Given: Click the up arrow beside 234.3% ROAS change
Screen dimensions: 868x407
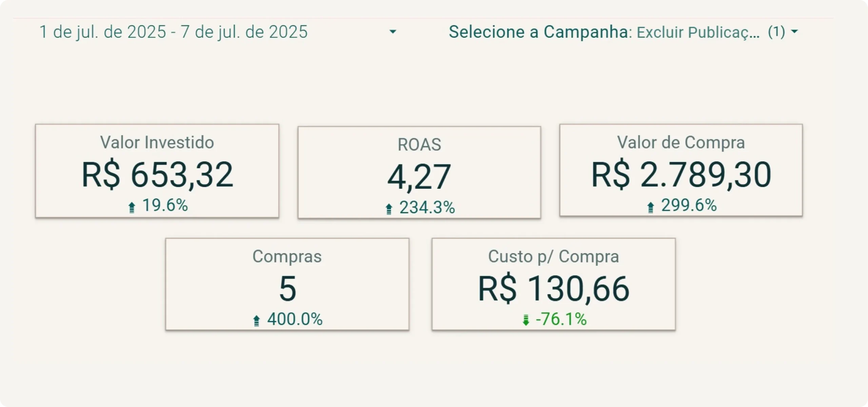Looking at the screenshot, I should click(389, 209).
